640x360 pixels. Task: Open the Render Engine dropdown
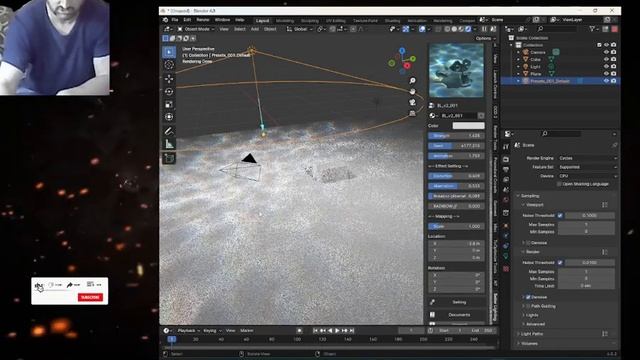point(587,158)
